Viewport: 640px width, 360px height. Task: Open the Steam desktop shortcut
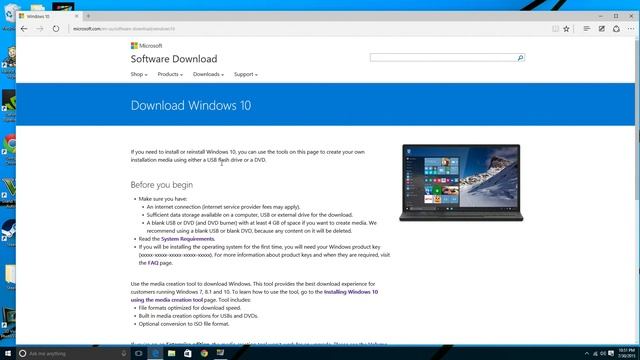point(9,233)
